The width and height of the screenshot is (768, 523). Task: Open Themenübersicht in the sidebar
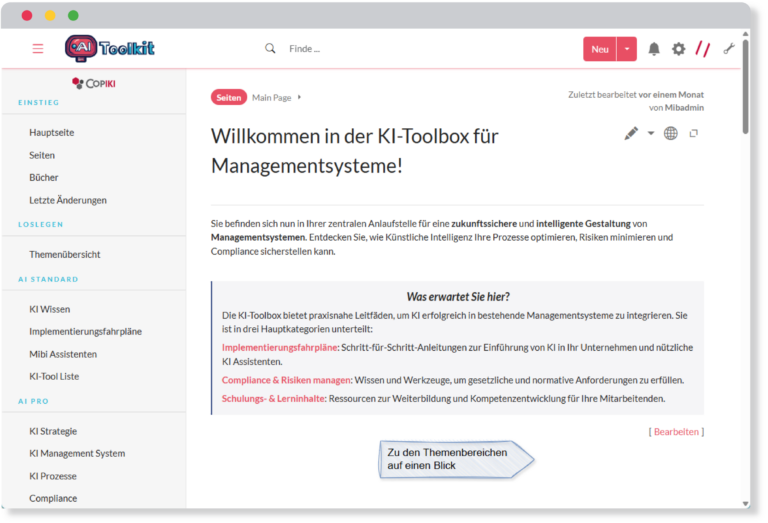65,254
